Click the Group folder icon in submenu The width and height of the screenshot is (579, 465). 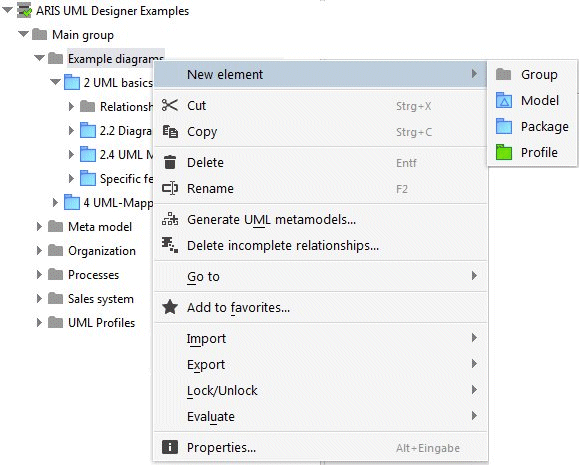(x=503, y=74)
